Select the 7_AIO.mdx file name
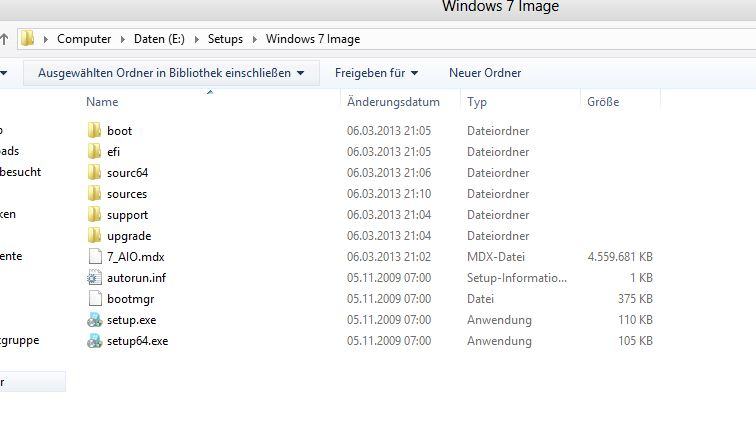 click(135, 257)
